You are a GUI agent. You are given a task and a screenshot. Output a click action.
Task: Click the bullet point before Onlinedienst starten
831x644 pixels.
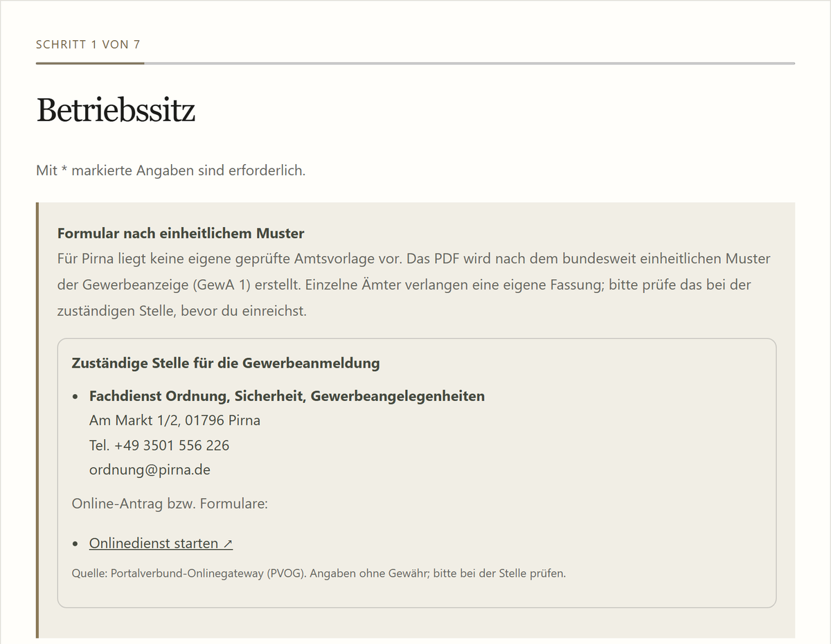pyautogui.click(x=75, y=544)
